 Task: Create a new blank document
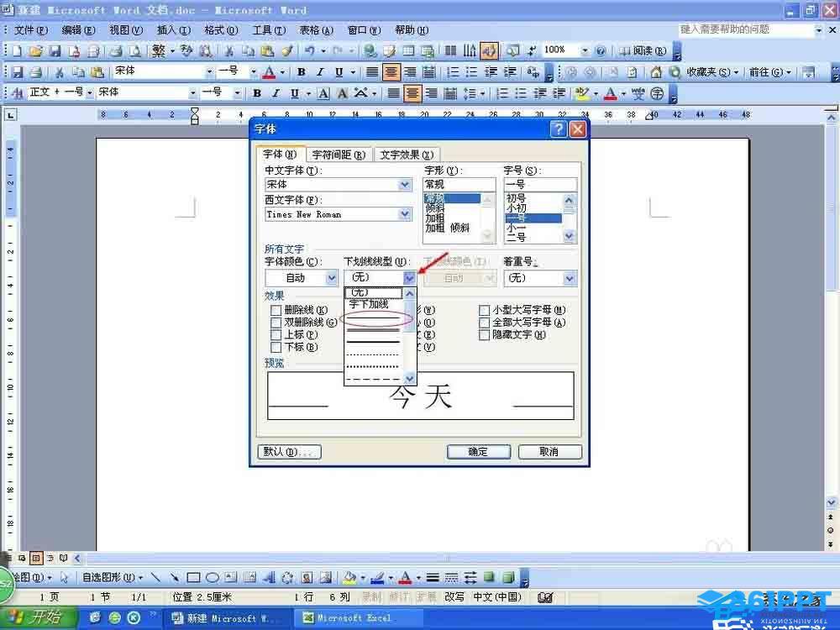(x=17, y=51)
